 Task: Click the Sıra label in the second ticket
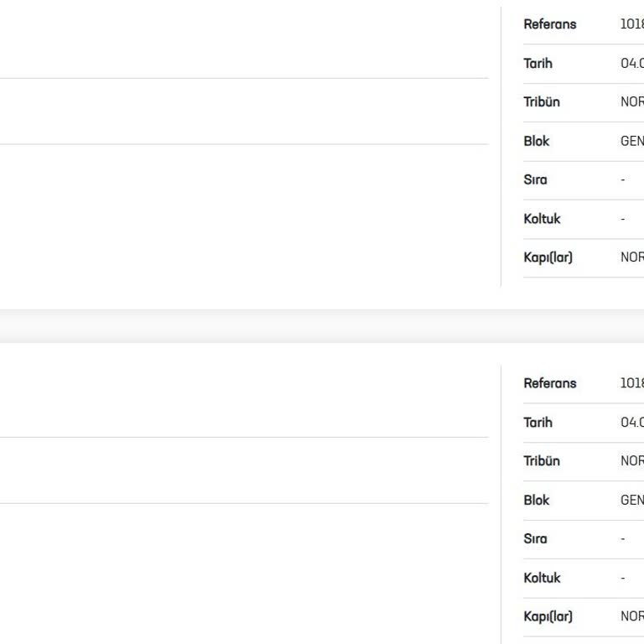click(534, 538)
